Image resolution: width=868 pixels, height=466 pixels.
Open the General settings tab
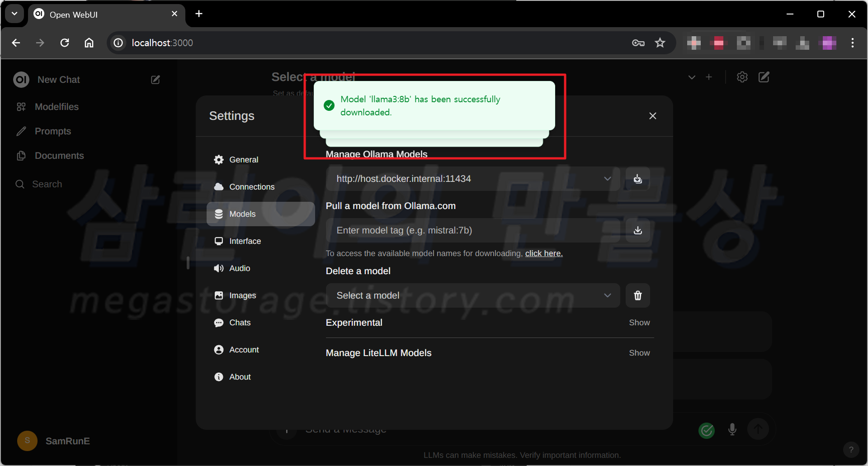click(x=260, y=160)
